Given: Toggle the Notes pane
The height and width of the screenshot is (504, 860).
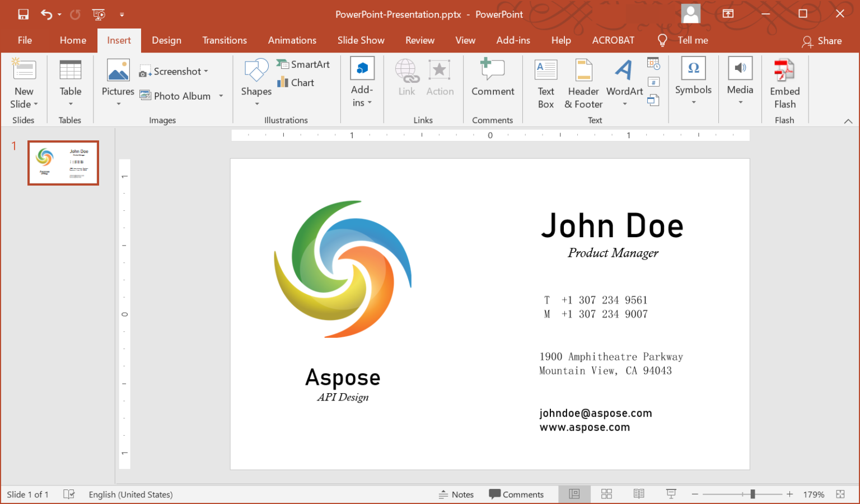Looking at the screenshot, I should tap(456, 494).
